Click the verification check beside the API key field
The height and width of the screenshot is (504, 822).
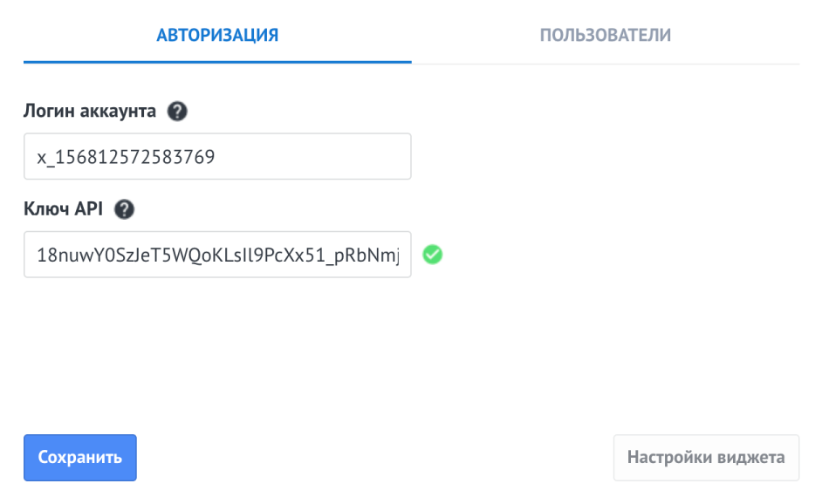pyautogui.click(x=435, y=254)
